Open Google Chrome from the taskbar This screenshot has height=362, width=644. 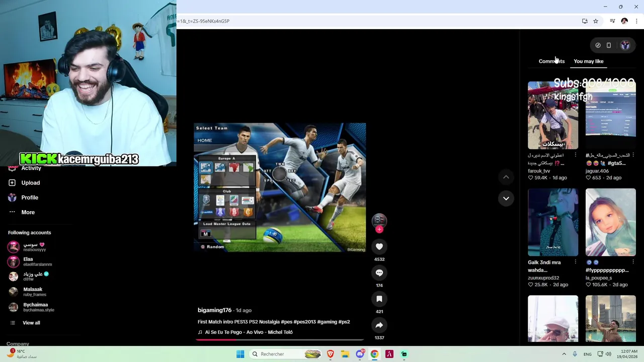coord(374,354)
